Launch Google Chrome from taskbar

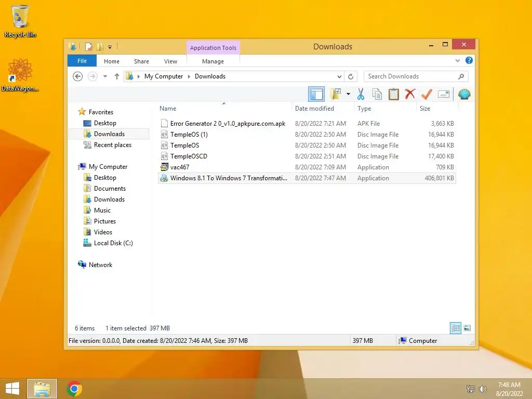tap(74, 389)
